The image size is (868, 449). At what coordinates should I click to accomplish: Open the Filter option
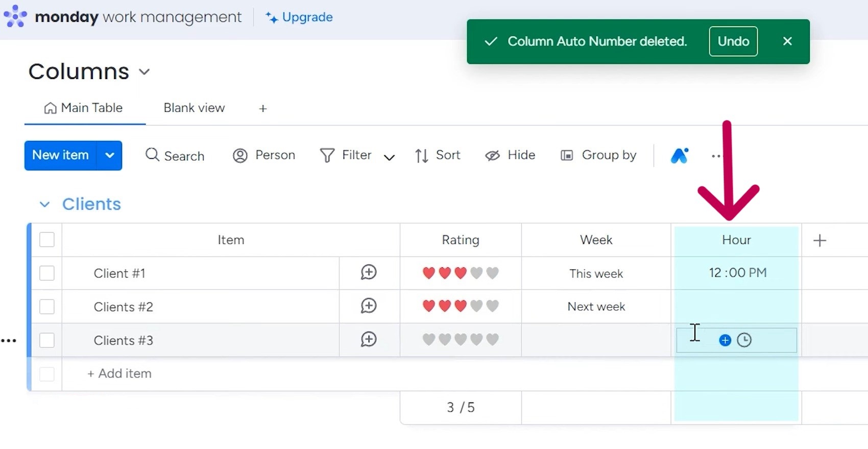pos(346,155)
